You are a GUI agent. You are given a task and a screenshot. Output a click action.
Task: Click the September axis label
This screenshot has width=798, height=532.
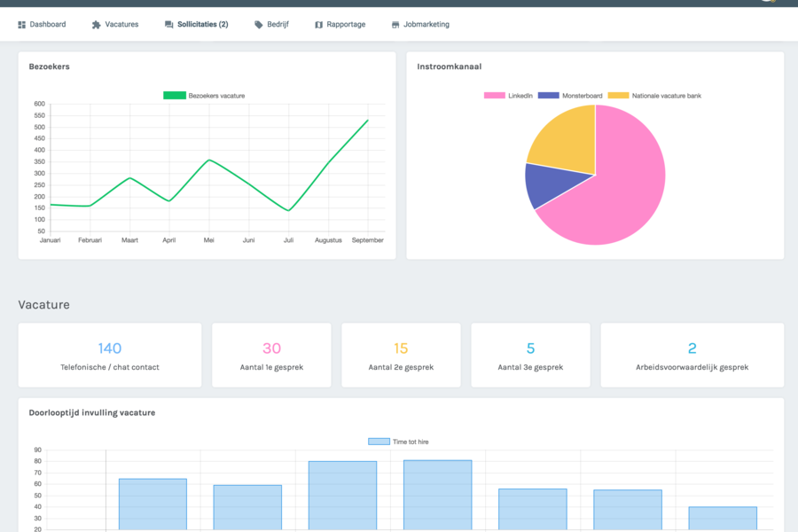tap(367, 240)
